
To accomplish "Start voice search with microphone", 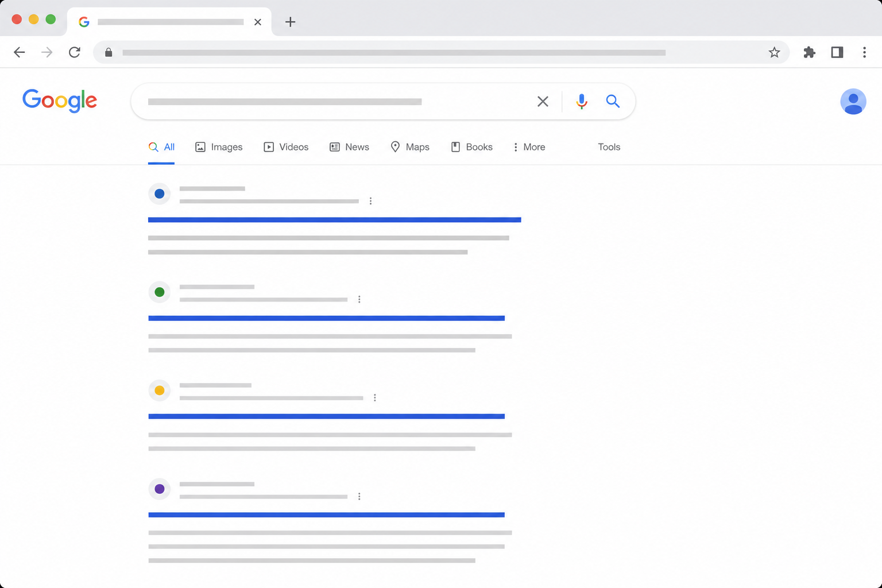I will click(582, 102).
